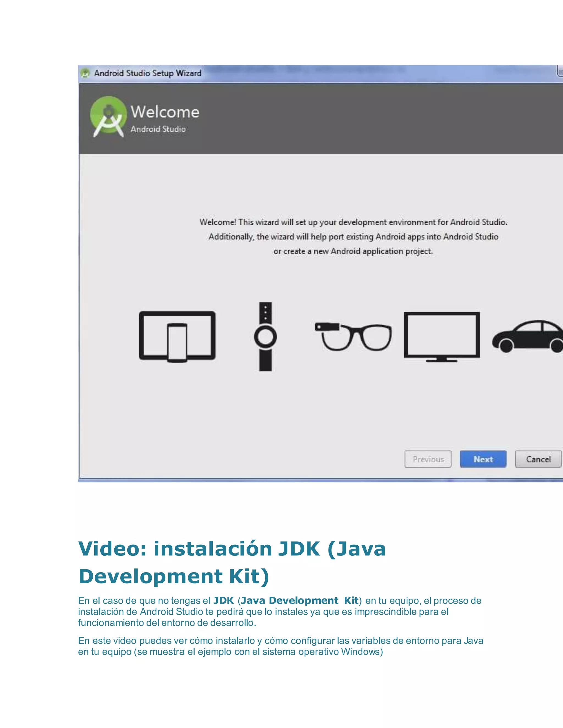Click the line starting 'En este video puedes ver'
This screenshot has width=563, height=728.
pos(280,641)
